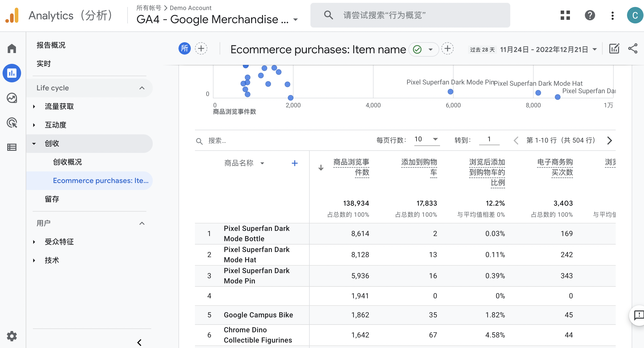
Task: Open Configure list icon in left rail
Action: (x=12, y=147)
